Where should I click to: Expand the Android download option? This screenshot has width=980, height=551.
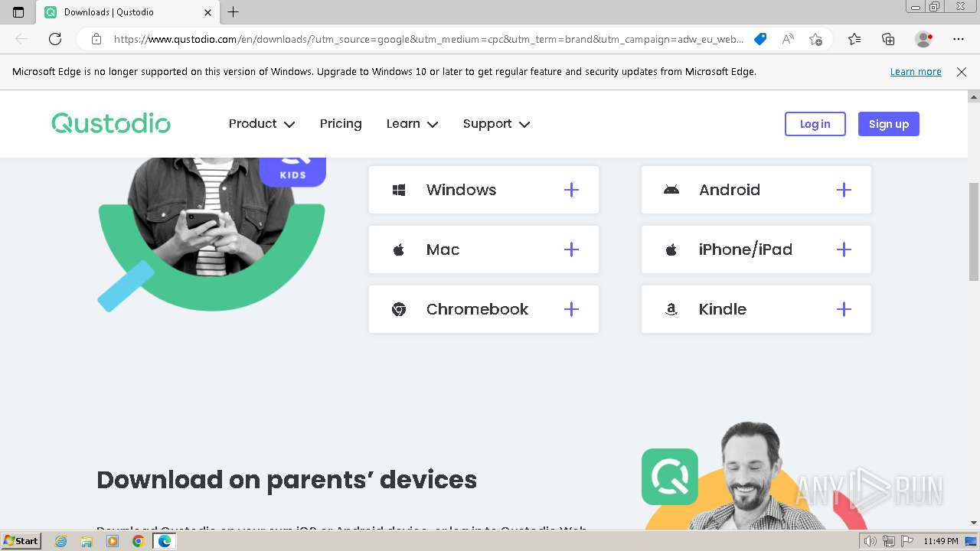pyautogui.click(x=844, y=190)
